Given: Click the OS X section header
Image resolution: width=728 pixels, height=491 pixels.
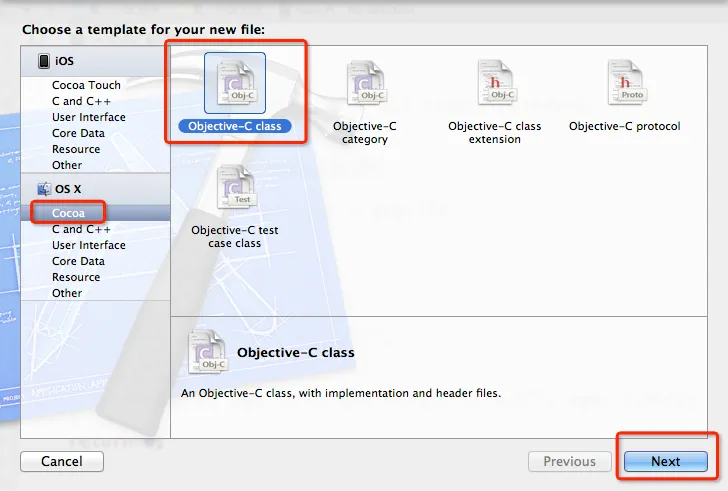Looking at the screenshot, I should pyautogui.click(x=96, y=189).
